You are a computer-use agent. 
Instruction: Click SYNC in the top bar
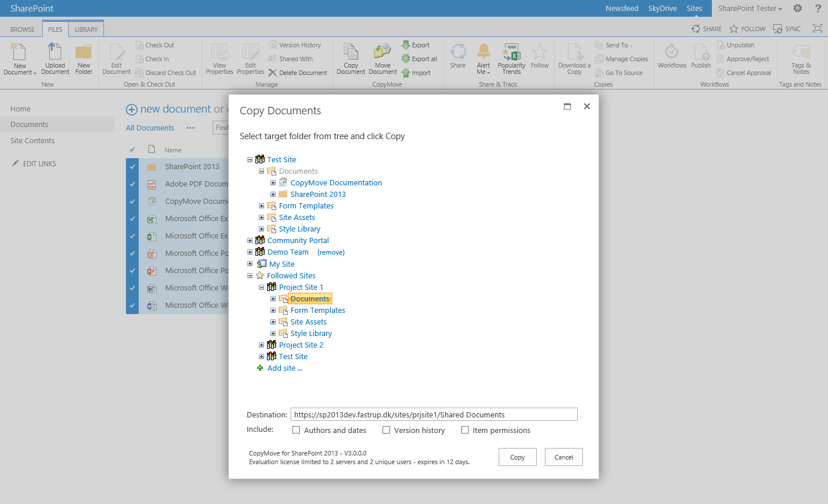(787, 29)
